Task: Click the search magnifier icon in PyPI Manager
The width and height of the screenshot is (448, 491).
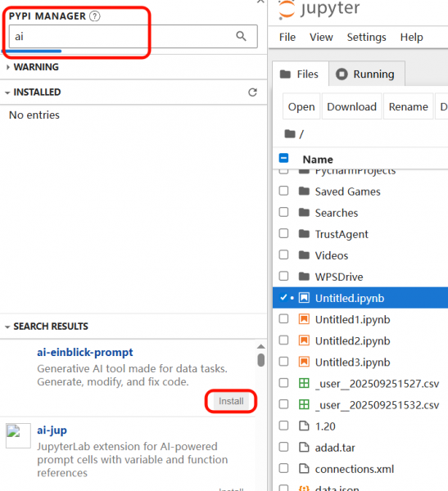Action: click(x=241, y=36)
